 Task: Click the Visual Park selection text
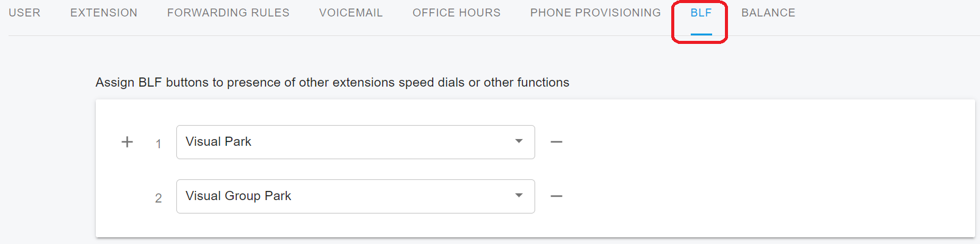(x=218, y=142)
